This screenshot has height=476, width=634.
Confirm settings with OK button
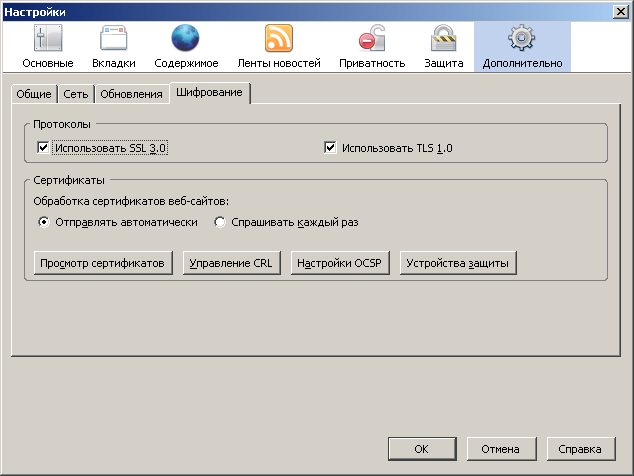click(422, 449)
